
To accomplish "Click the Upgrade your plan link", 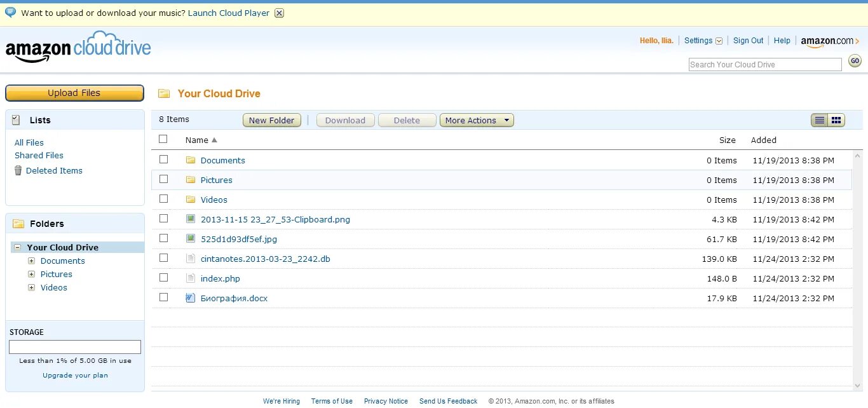I will pos(75,375).
